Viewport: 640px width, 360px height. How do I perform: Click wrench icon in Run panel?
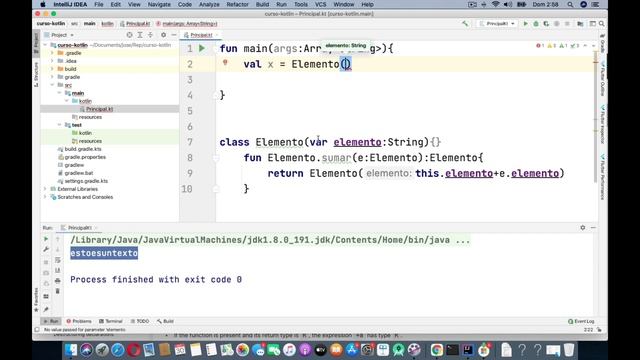point(46,249)
